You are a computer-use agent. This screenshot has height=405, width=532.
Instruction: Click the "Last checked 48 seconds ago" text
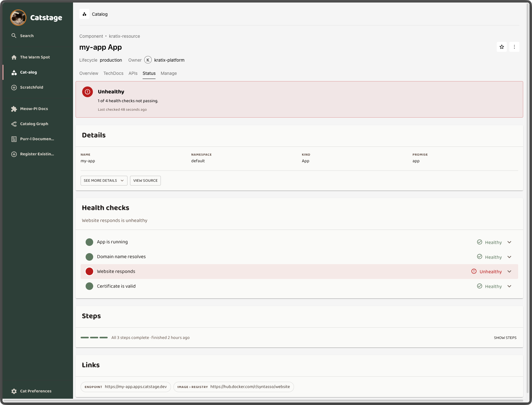122,110
